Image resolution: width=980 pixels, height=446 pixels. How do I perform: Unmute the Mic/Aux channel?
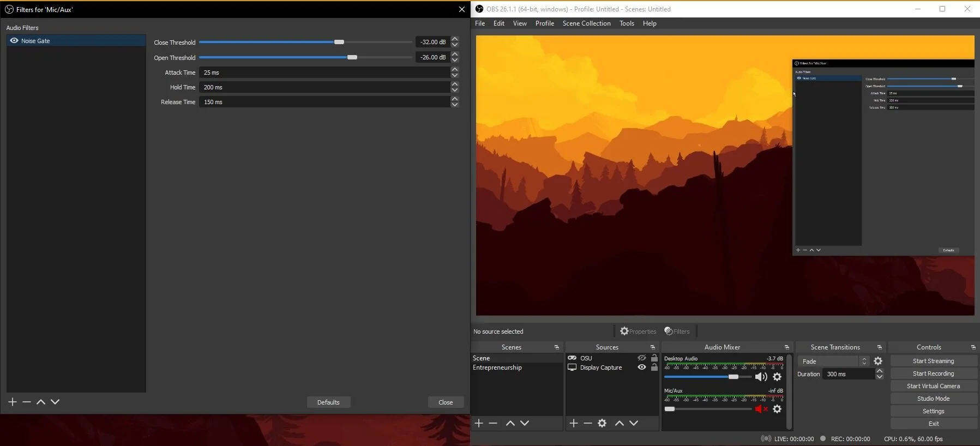[x=761, y=409]
